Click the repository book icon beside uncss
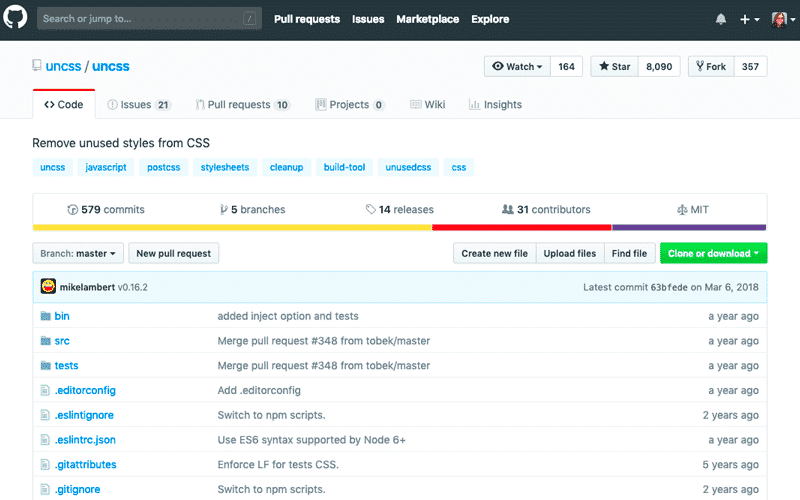This screenshot has height=500, width=800. 37,67
